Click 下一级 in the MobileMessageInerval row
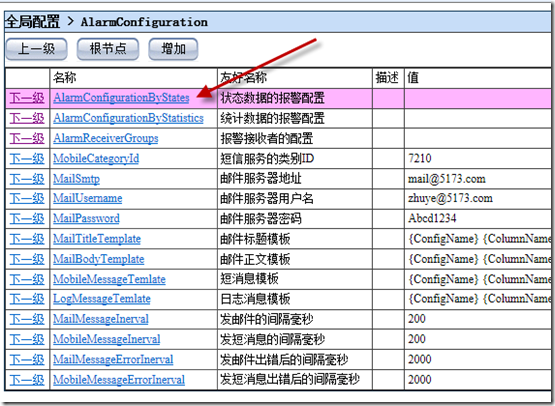 (x=27, y=339)
